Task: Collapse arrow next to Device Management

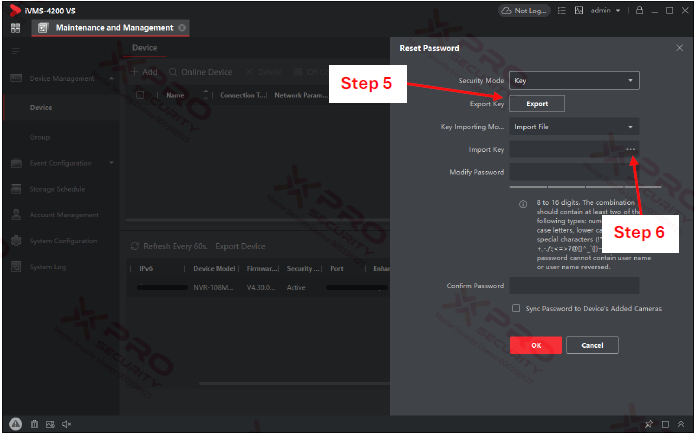Action: pos(111,78)
